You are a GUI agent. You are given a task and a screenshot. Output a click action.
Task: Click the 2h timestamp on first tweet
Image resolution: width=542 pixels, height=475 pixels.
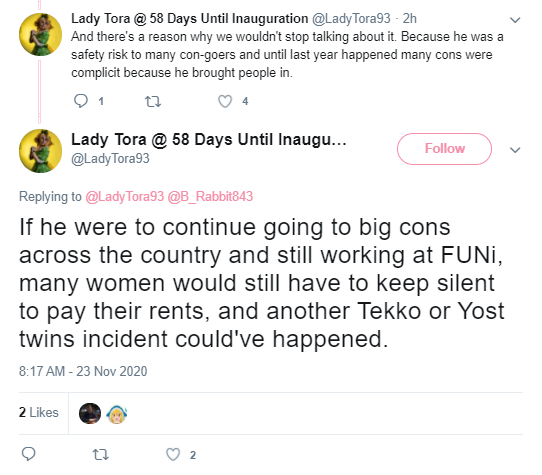[x=410, y=18]
